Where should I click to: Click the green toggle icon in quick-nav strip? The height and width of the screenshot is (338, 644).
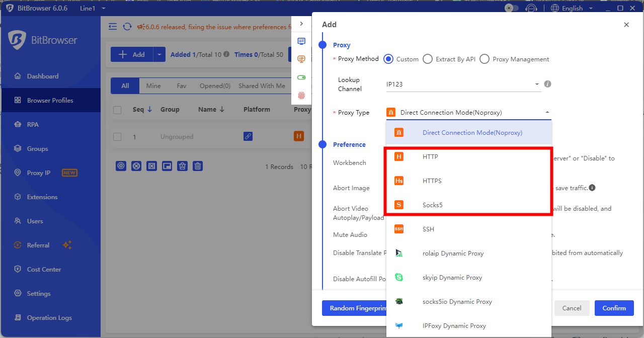point(301,77)
